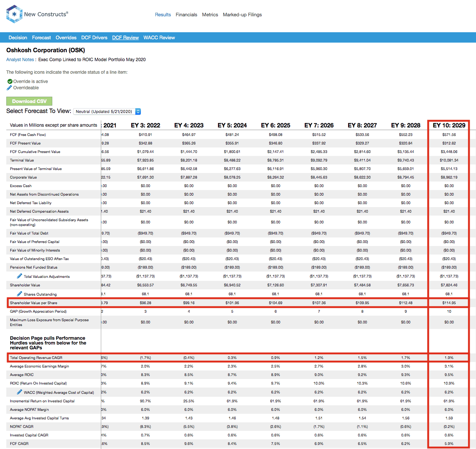Click the 'Oshkosh Corporation (OSK)' heading
The height and width of the screenshot is (449, 476).
tap(46, 50)
